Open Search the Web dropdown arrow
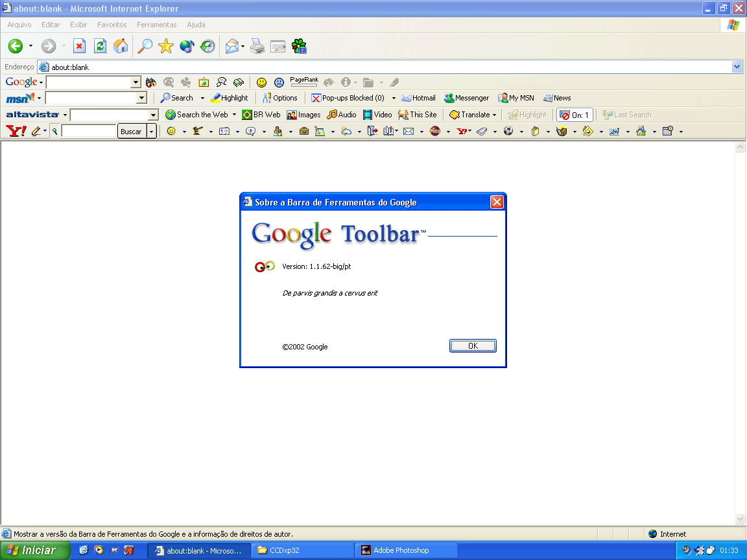The width and height of the screenshot is (747, 560). (x=234, y=115)
